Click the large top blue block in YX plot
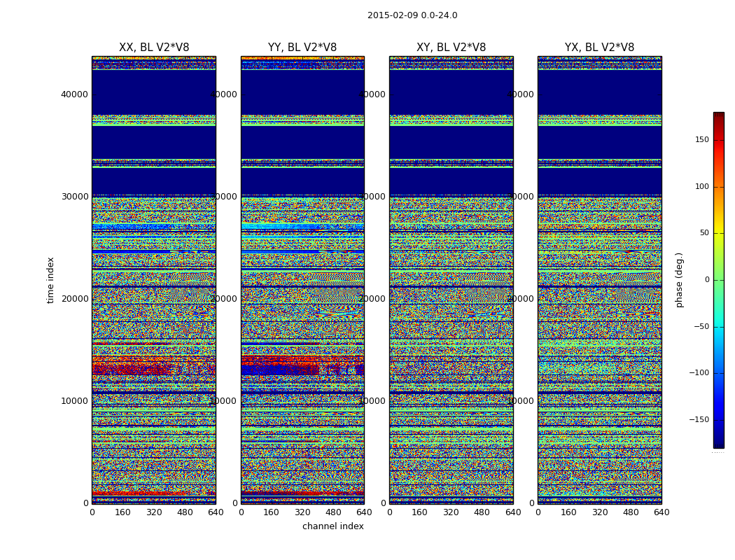735x560 pixels. pos(599,91)
